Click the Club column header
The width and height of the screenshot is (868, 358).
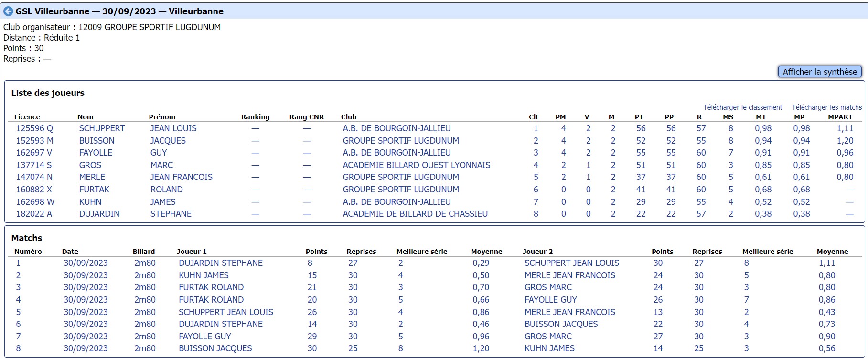tap(349, 117)
